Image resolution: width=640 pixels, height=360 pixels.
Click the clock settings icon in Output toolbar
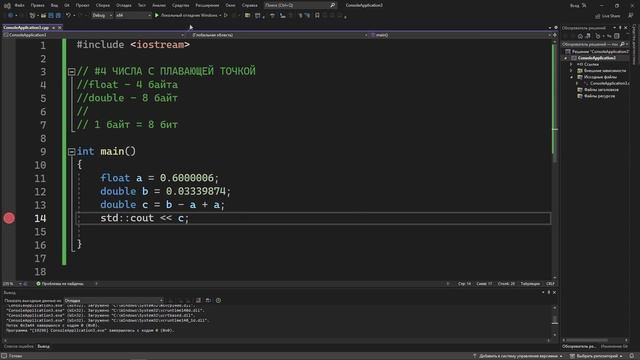[218, 300]
